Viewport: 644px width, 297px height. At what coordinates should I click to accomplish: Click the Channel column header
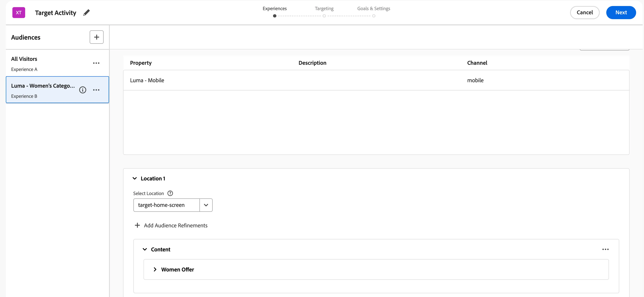point(477,63)
